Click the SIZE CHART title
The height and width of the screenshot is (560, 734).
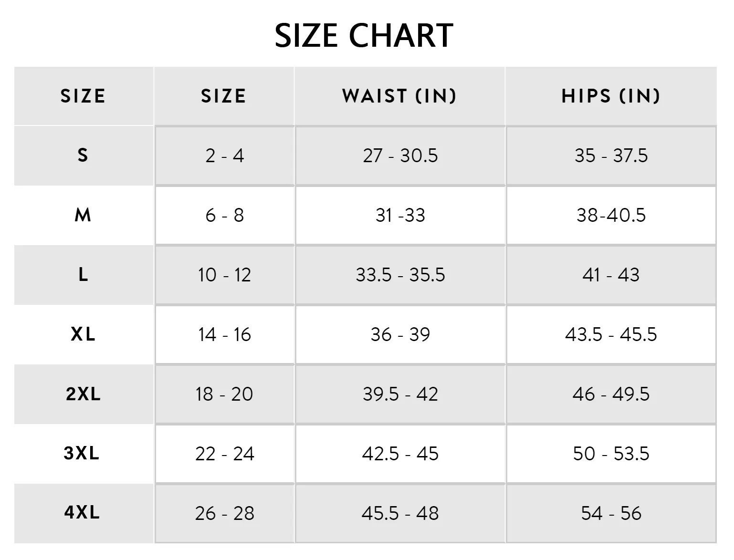[364, 35]
